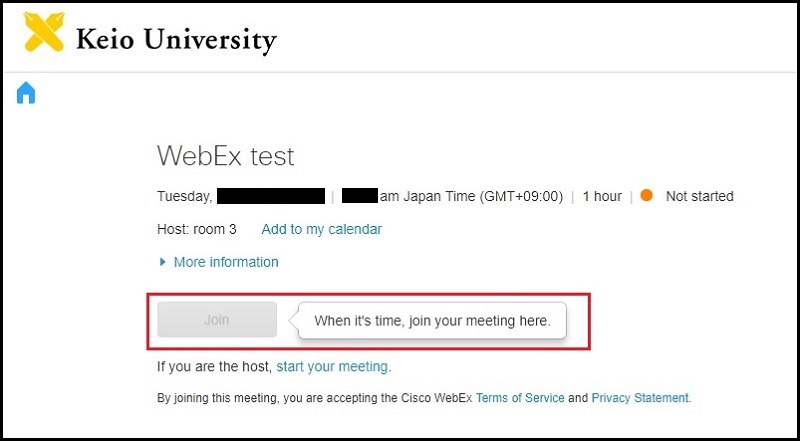The width and height of the screenshot is (800, 442).
Task: Open the Privacy Statement link
Action: [x=640, y=398]
